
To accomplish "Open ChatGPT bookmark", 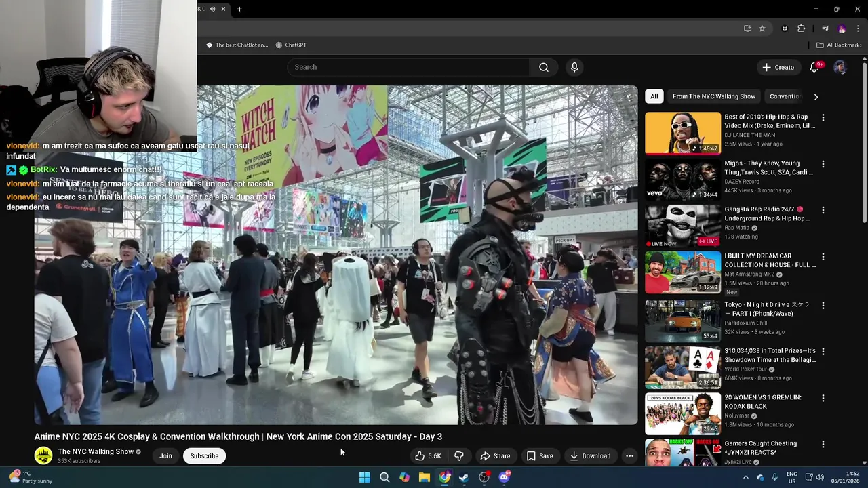I will (x=291, y=45).
